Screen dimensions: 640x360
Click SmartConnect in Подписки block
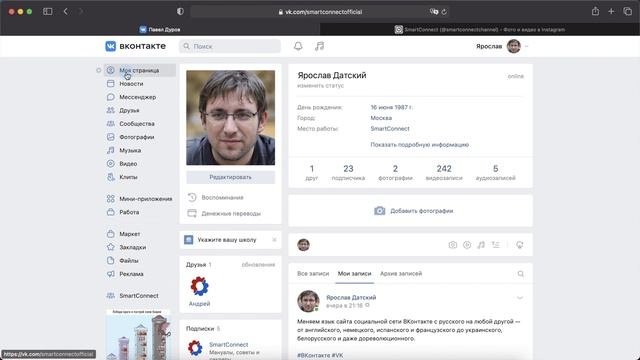pyautogui.click(x=229, y=344)
